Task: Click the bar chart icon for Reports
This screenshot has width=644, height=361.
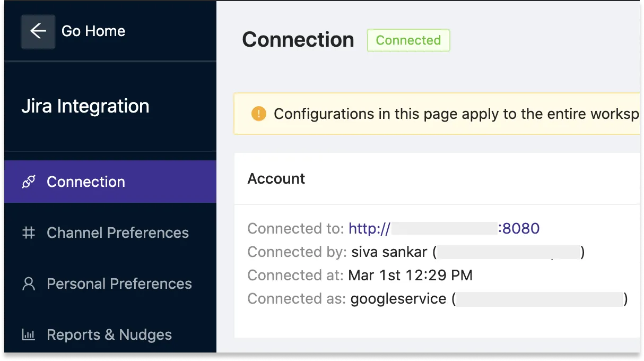Action: click(x=29, y=335)
